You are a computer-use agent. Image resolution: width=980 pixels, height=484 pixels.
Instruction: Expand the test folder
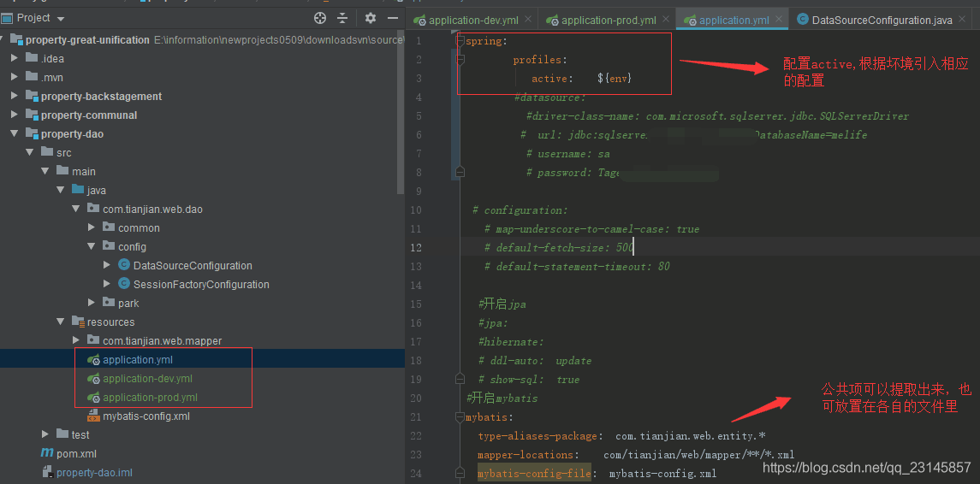45,434
